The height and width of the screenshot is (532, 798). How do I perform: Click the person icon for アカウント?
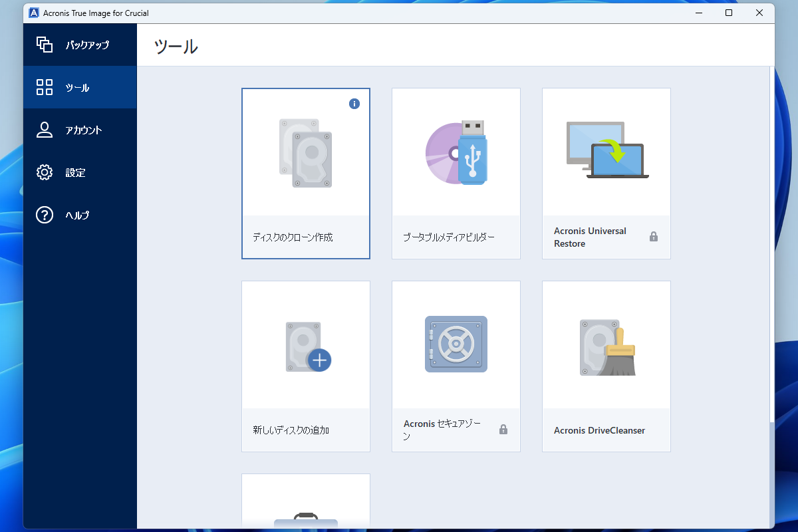point(44,130)
